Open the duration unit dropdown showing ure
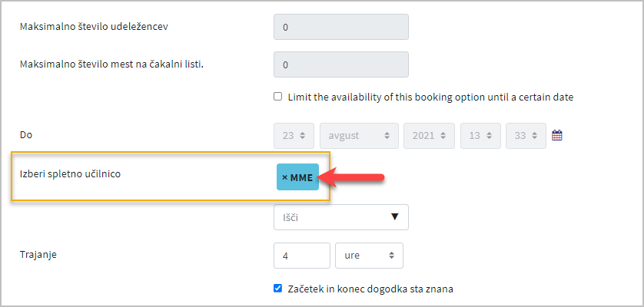Screen dimensions: 644x307 369,256
